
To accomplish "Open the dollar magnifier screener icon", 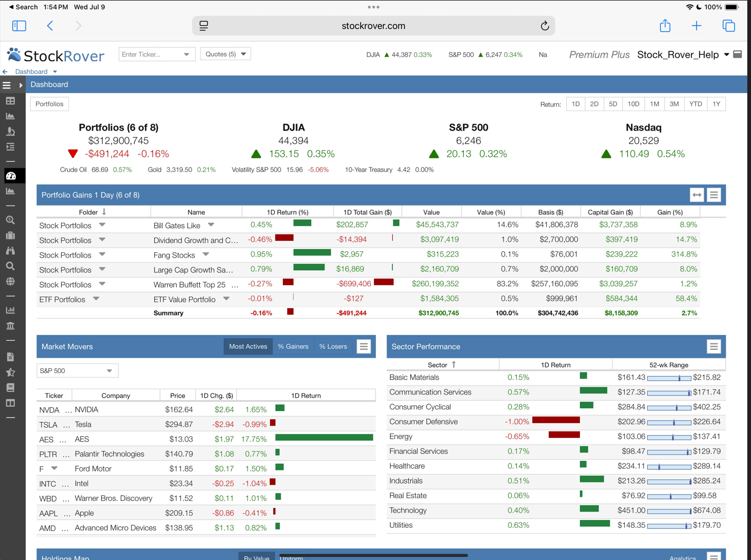I will click(11, 220).
